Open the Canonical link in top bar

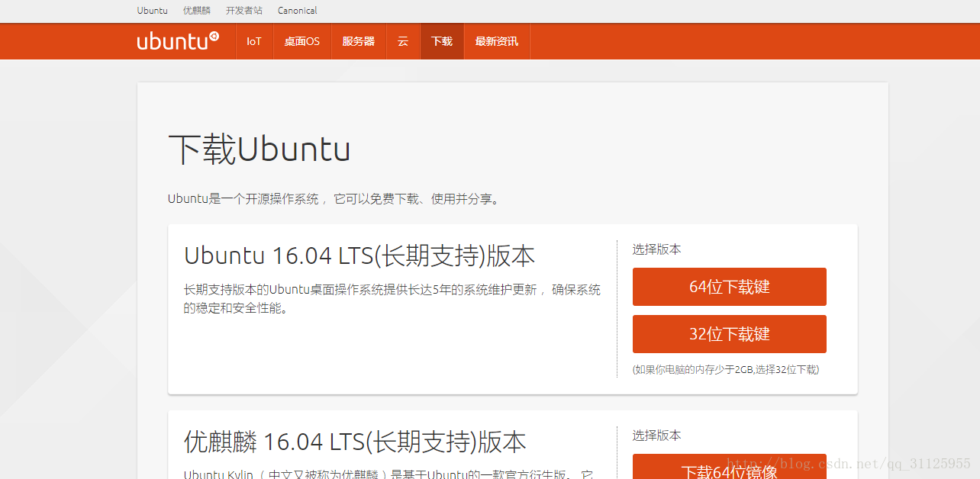click(x=297, y=11)
